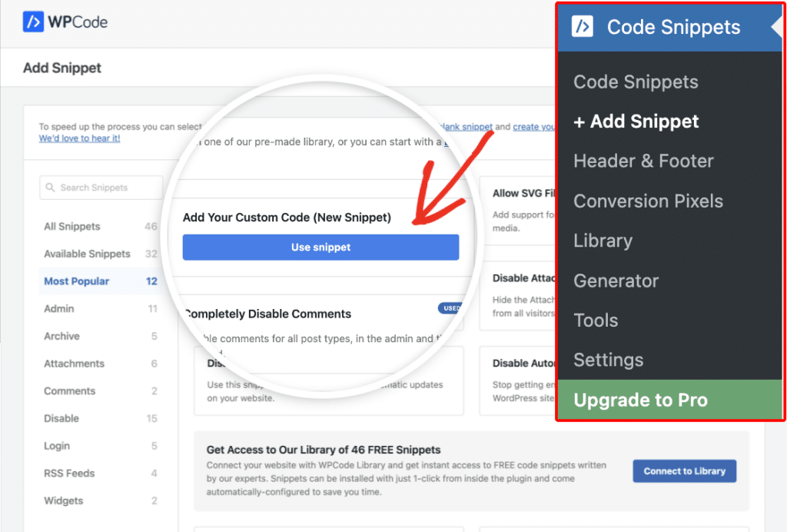
Task: Open Header & Footer from the sidebar menu
Action: coord(643,161)
